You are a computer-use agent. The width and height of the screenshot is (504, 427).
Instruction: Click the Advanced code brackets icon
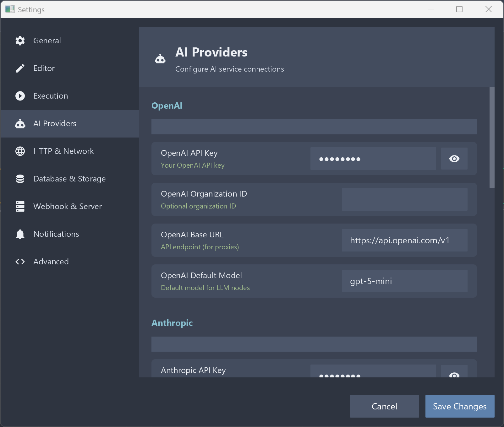click(20, 262)
